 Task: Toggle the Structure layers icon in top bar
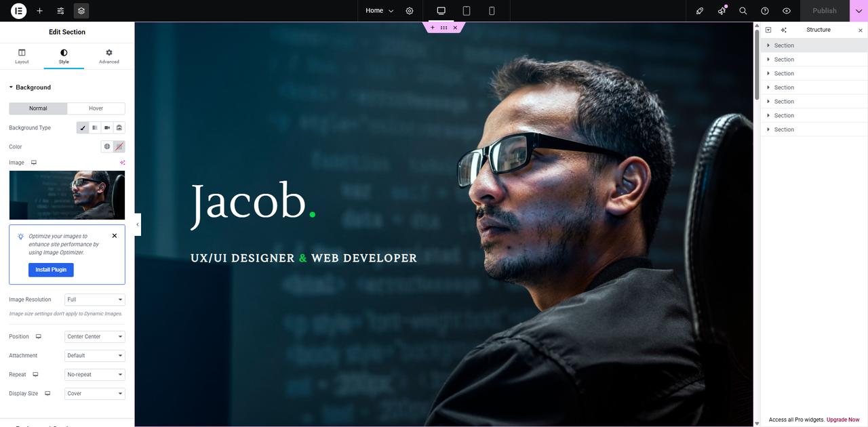(81, 11)
